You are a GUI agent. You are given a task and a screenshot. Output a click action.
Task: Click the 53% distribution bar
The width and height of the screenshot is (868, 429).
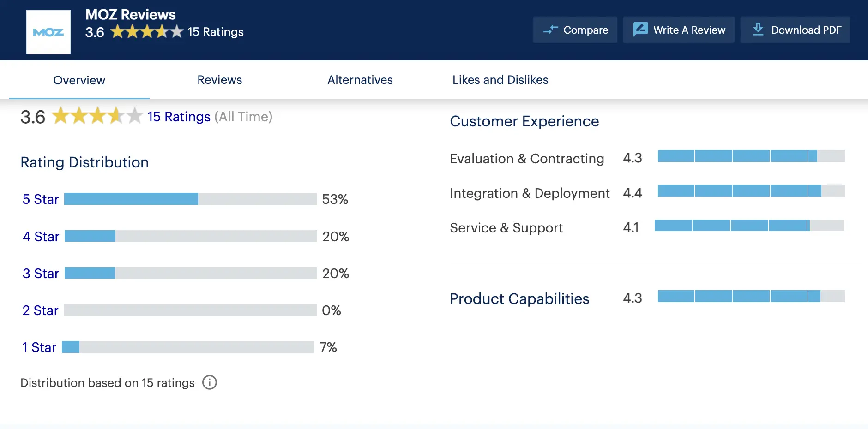(x=132, y=199)
